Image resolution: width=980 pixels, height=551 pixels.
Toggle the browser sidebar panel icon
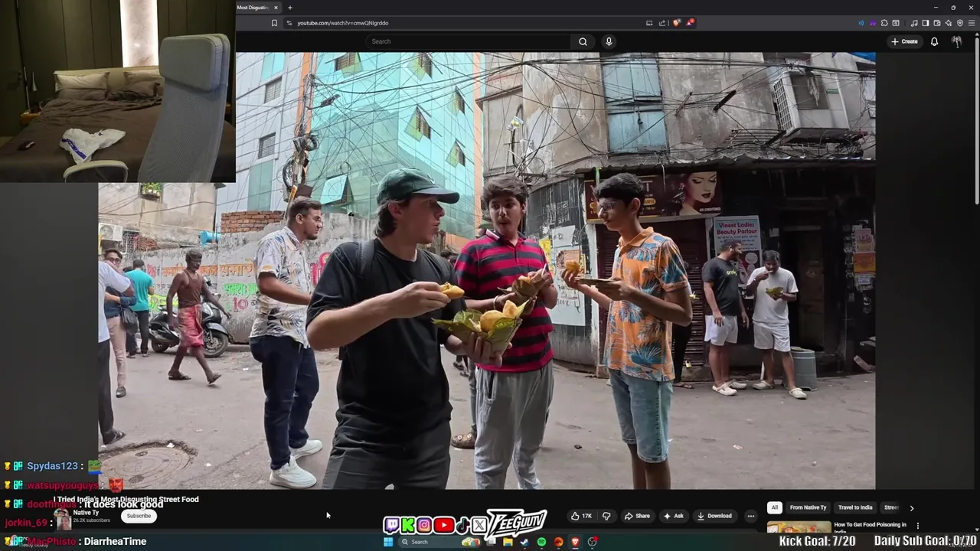926,23
